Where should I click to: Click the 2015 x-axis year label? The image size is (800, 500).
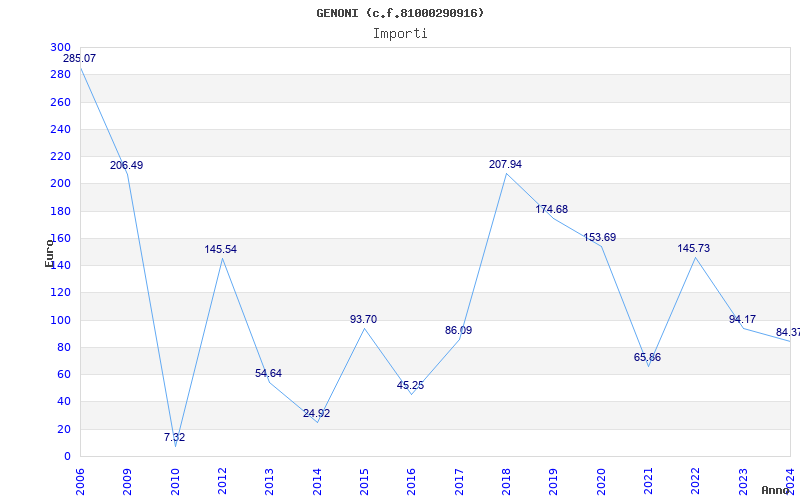(364, 481)
